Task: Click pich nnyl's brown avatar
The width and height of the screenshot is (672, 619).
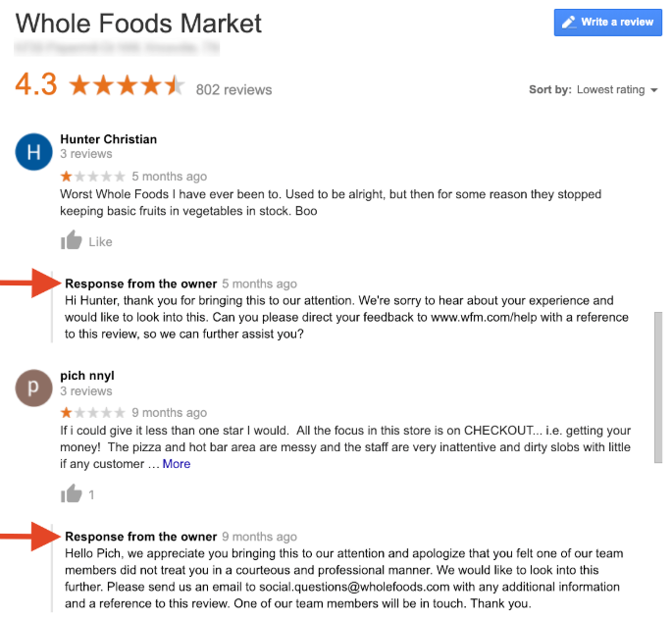Action: (x=33, y=388)
